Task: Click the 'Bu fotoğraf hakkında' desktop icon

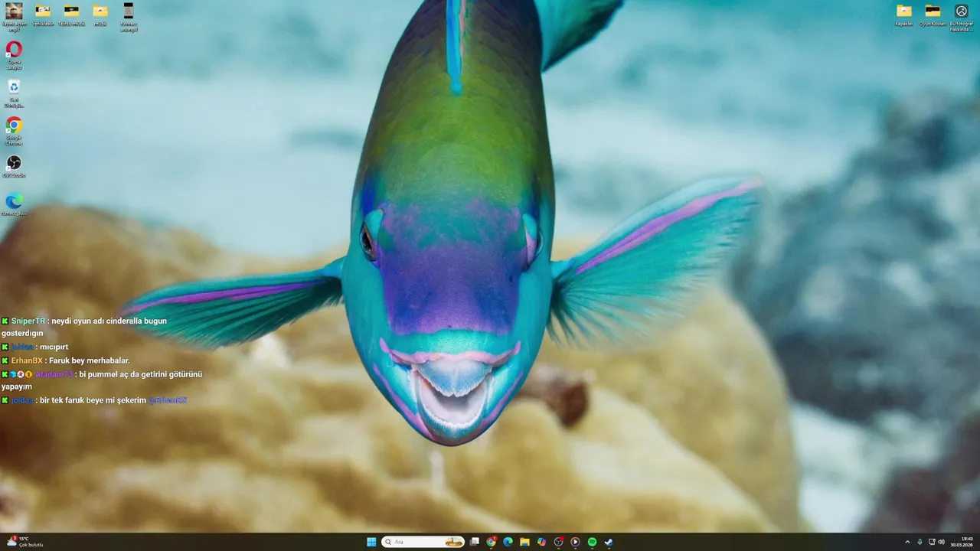Action: (962, 16)
